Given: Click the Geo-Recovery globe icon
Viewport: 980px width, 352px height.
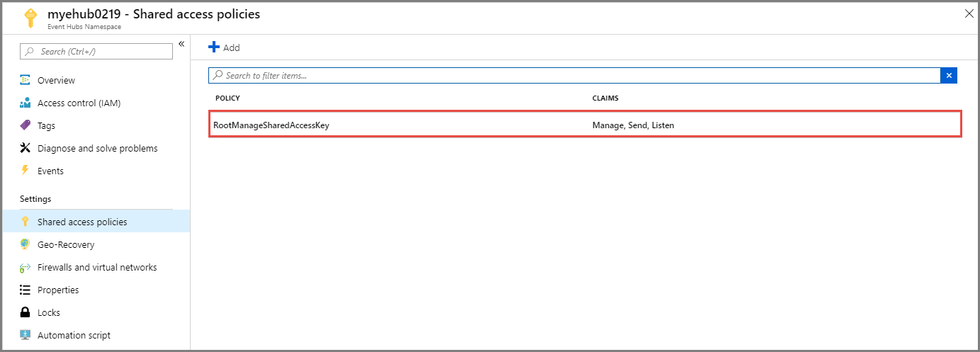Looking at the screenshot, I should pos(26,244).
